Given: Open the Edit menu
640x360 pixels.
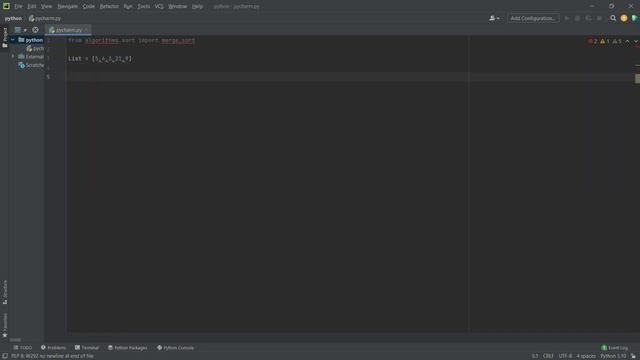Looking at the screenshot, I should (x=31, y=7).
